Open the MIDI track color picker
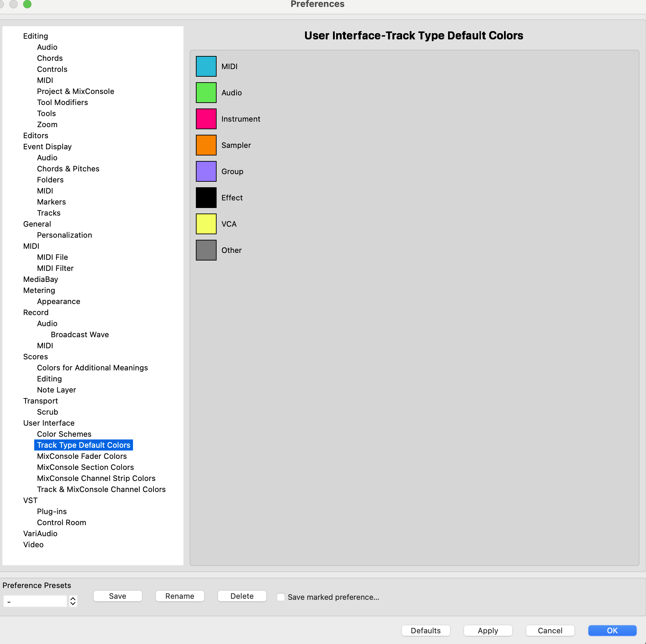646x644 pixels. click(x=206, y=66)
